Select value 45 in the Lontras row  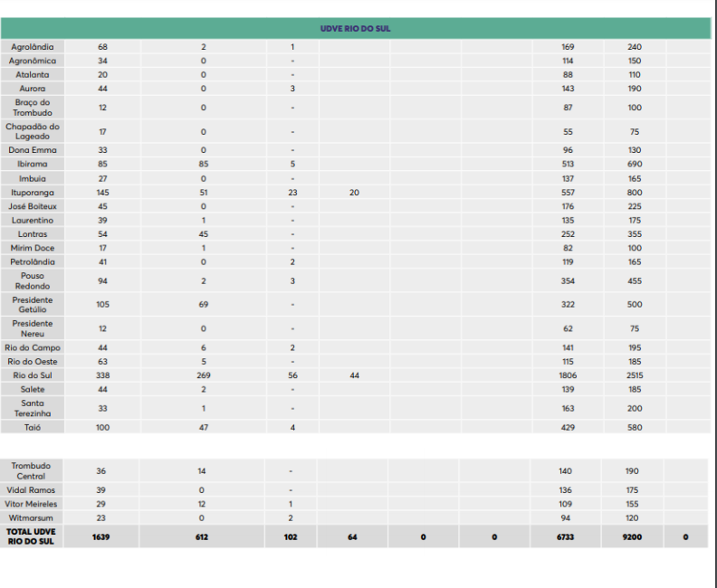(204, 234)
